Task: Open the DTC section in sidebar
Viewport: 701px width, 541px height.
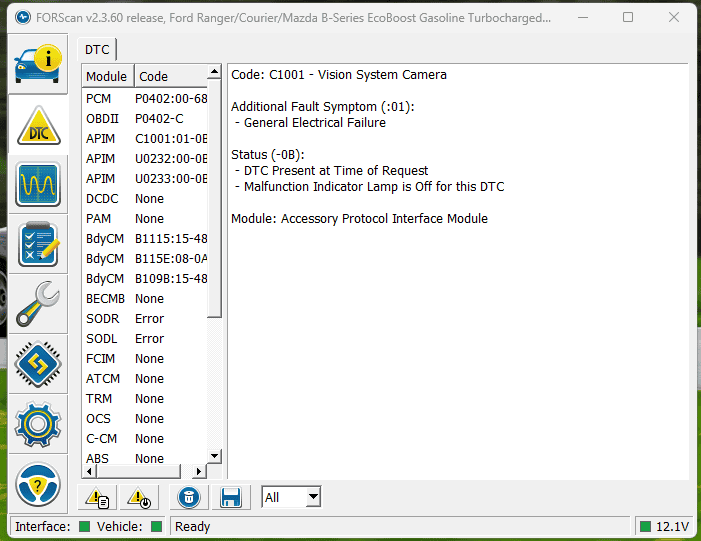Action: [x=38, y=125]
